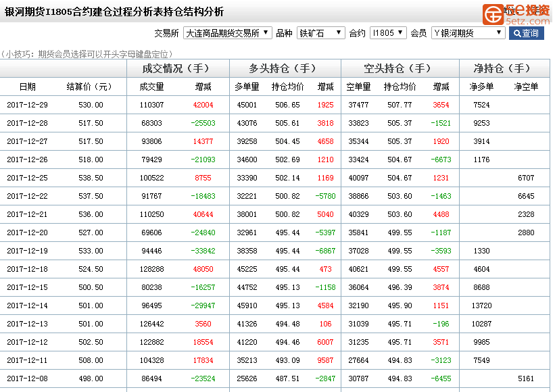Viewport: 555px width, 392px height.
Task: Select date cell 2017-12-13
Action: (x=27, y=324)
